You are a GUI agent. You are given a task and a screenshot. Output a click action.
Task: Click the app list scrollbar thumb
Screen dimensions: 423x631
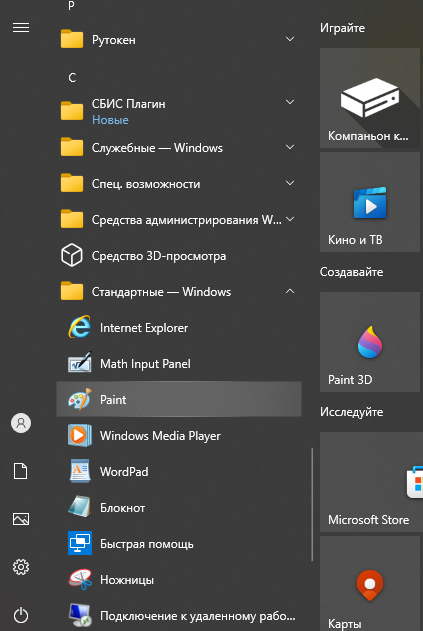(312, 504)
